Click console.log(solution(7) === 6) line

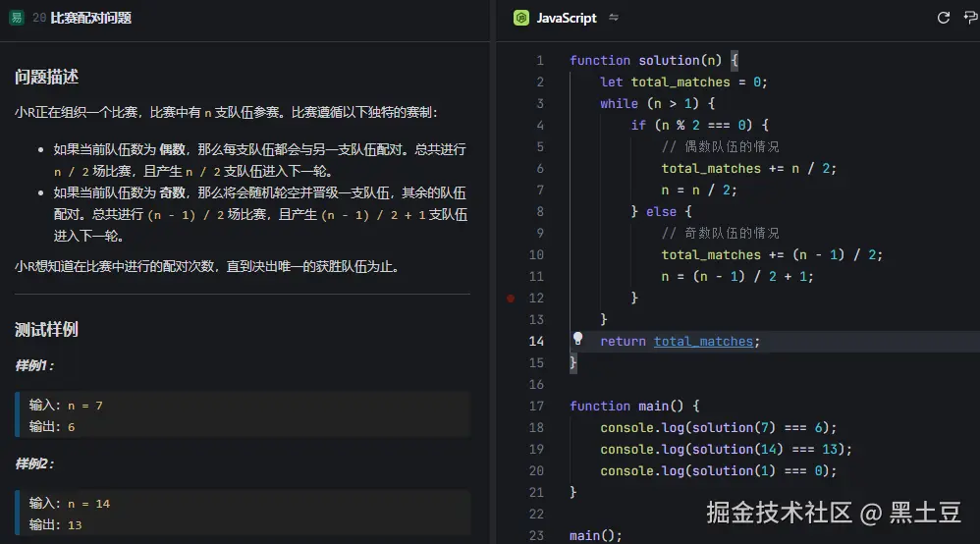coord(718,428)
